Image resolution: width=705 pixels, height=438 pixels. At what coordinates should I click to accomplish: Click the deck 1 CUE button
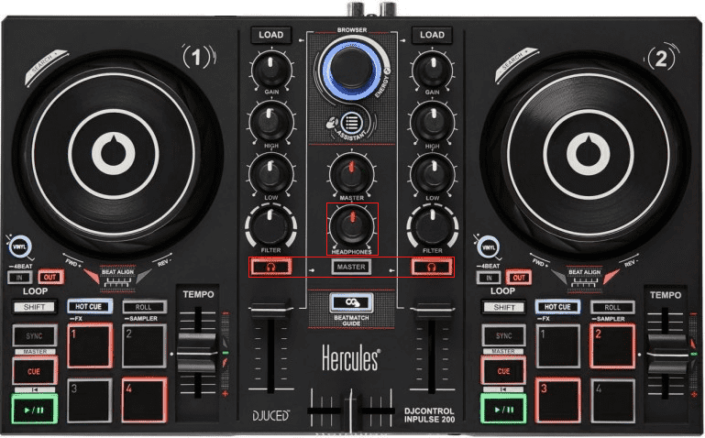(x=35, y=371)
